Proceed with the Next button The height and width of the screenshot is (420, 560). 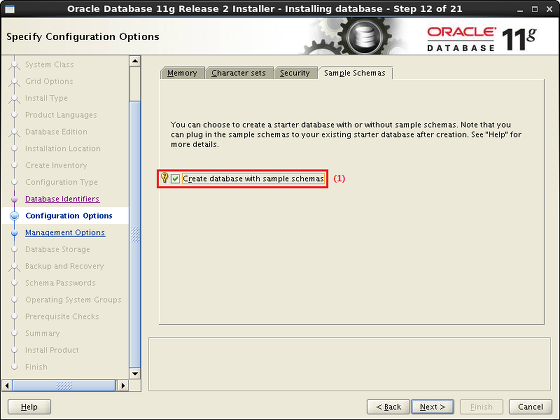pos(432,407)
